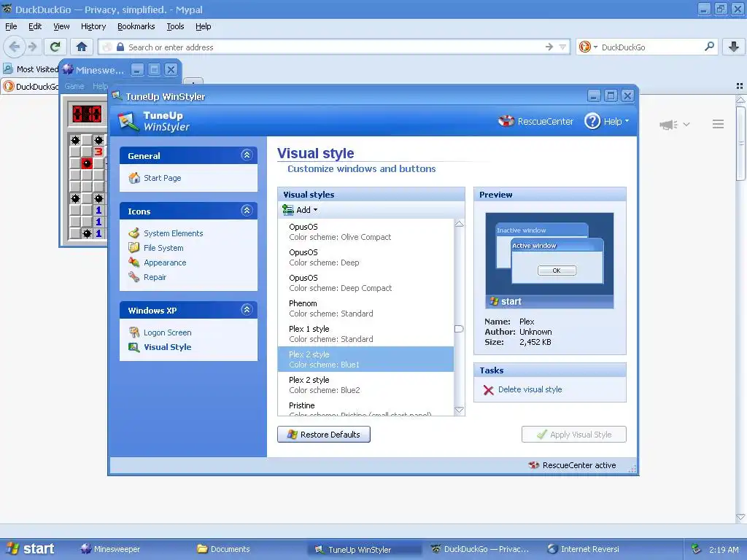Delete the selected visual style
The width and height of the screenshot is (747, 560).
click(x=522, y=389)
